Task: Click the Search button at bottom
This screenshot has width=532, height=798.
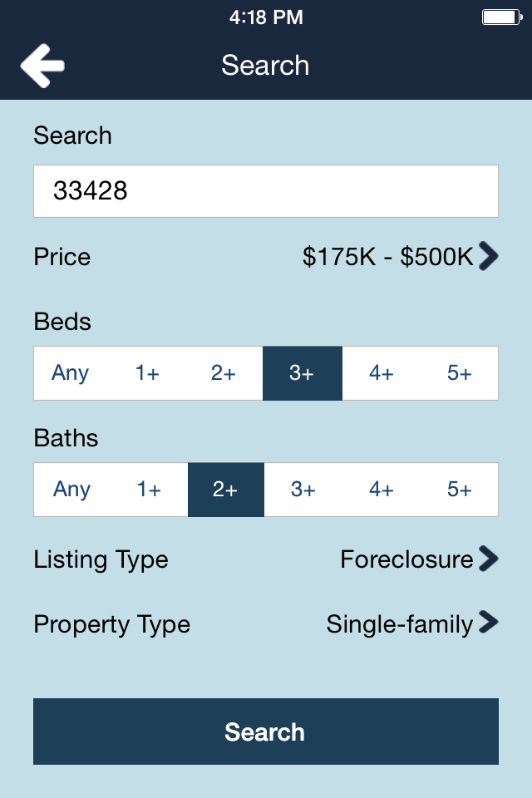Action: pos(266,731)
